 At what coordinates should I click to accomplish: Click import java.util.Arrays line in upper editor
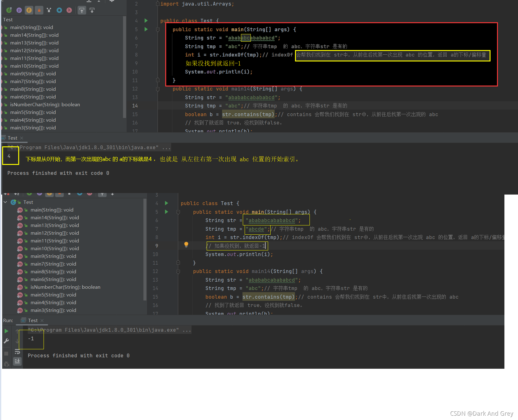click(197, 4)
